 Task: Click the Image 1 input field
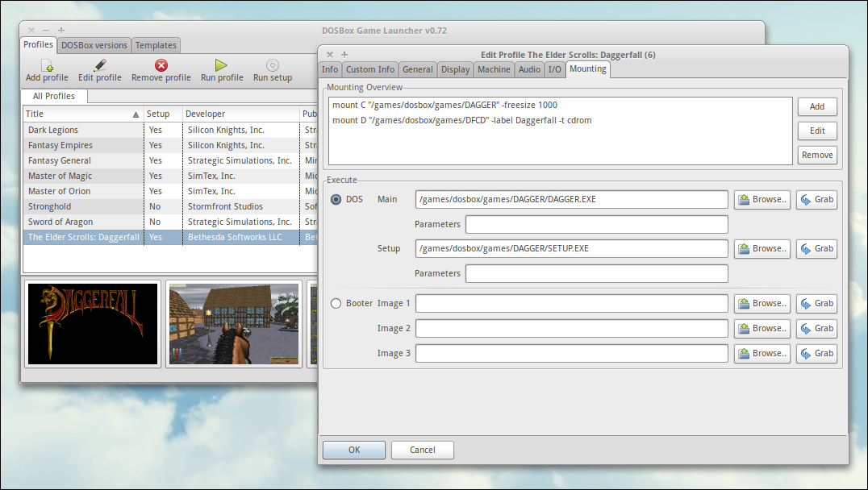(572, 304)
